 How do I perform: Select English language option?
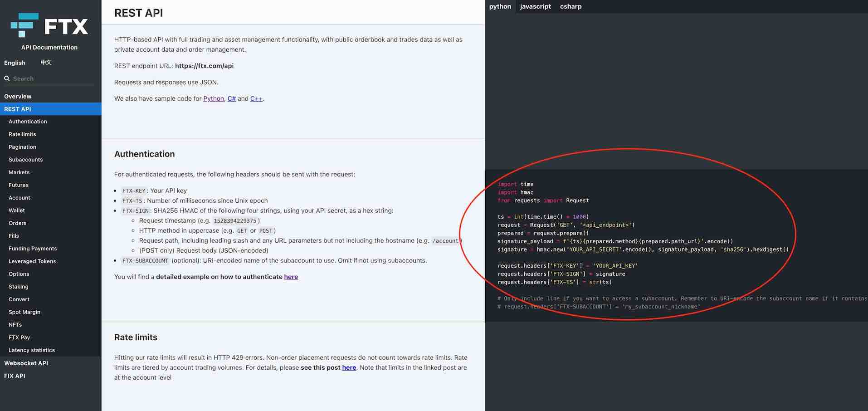tap(15, 63)
